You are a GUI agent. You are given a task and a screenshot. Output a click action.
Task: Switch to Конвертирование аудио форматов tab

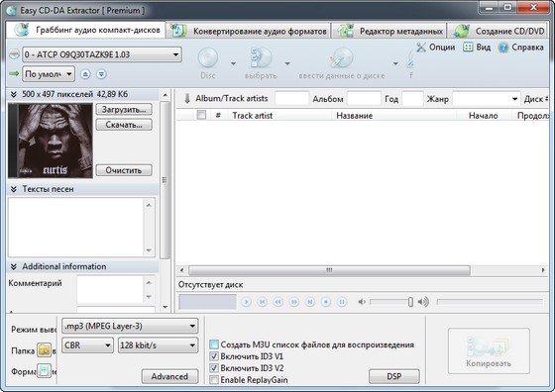coord(249,31)
